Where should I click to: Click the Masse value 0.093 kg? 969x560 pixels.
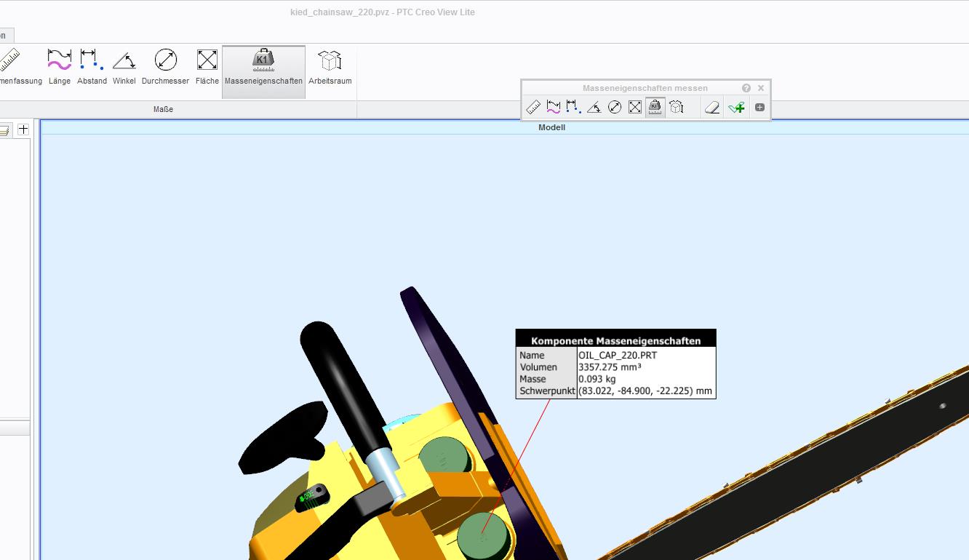pyautogui.click(x=597, y=379)
